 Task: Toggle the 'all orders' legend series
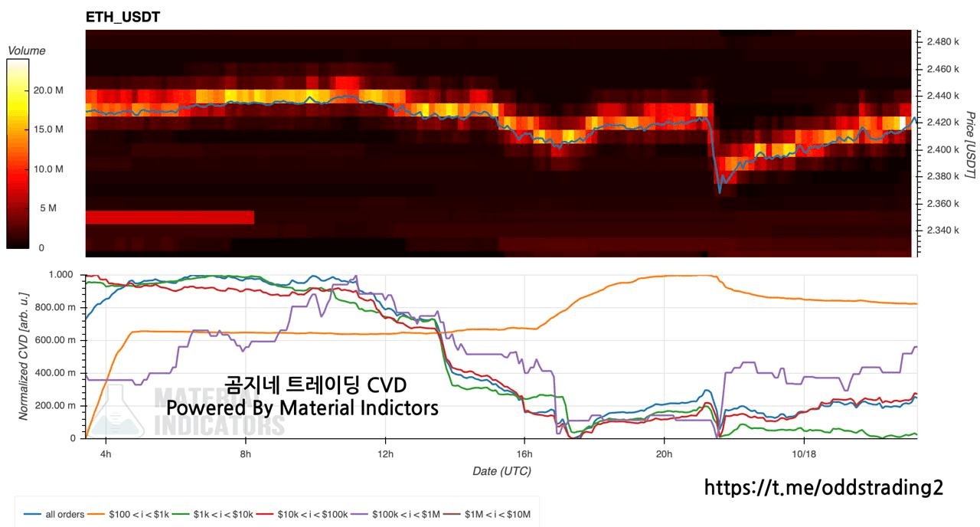(x=54, y=515)
